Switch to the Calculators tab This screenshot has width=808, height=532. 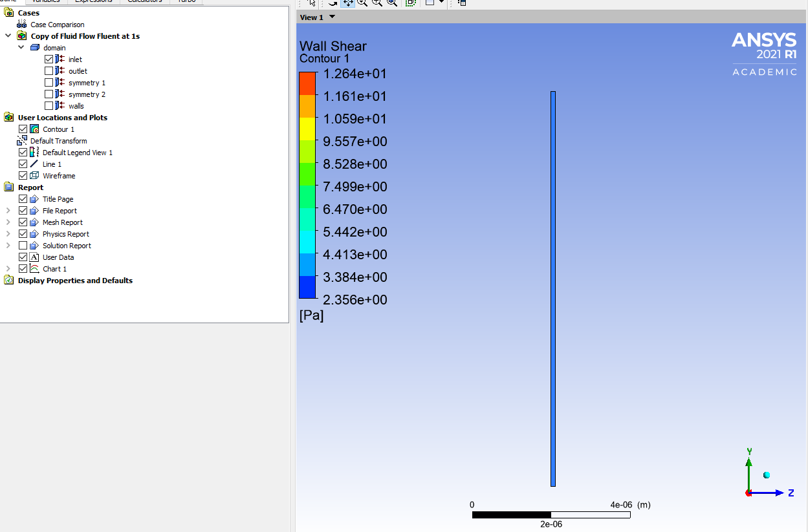point(145,1)
